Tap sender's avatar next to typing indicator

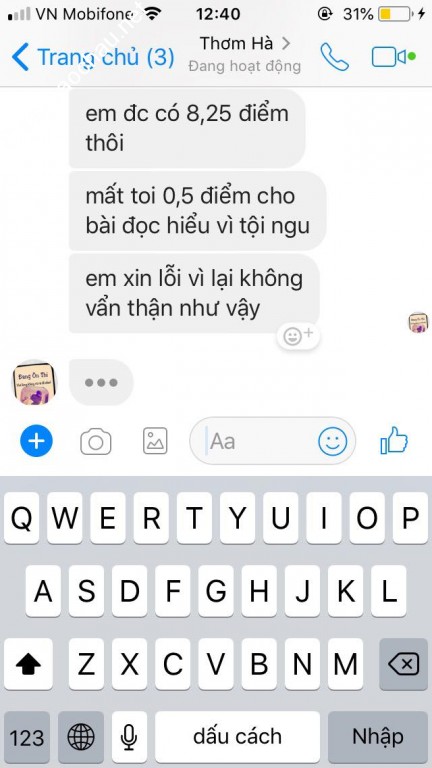point(34,383)
